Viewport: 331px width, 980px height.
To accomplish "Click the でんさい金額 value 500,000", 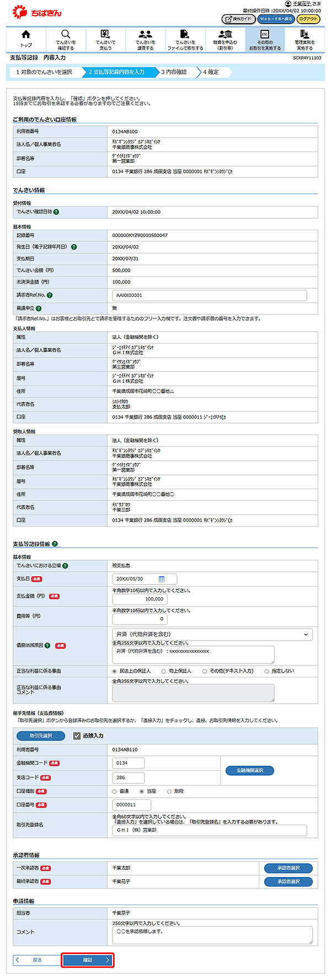I will (x=121, y=270).
